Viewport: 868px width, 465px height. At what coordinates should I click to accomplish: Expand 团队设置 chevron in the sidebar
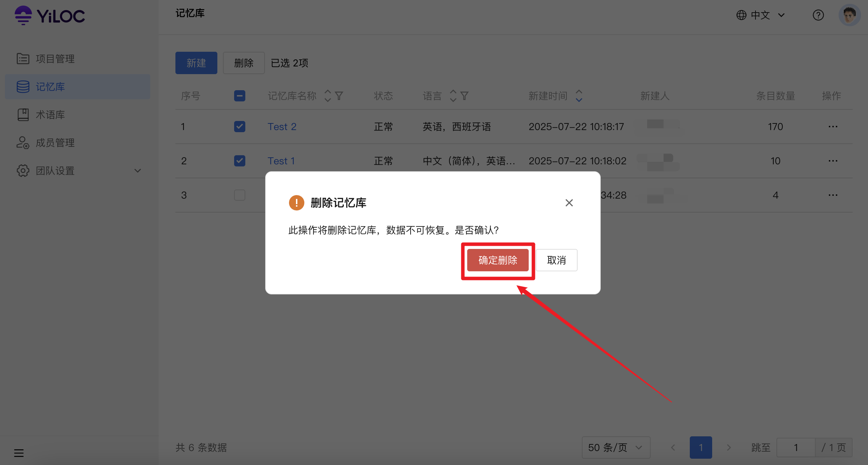pyautogui.click(x=138, y=171)
